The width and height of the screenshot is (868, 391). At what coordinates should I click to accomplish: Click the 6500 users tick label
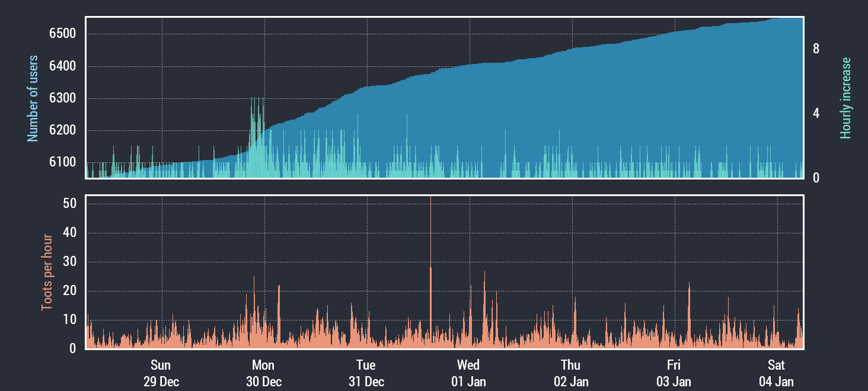pyautogui.click(x=62, y=34)
